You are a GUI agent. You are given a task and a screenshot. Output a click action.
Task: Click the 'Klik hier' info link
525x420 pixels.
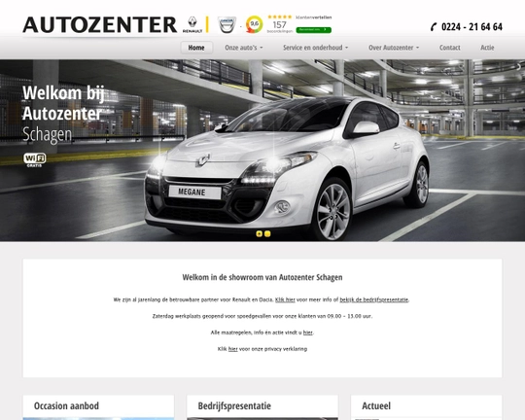[x=285, y=299]
